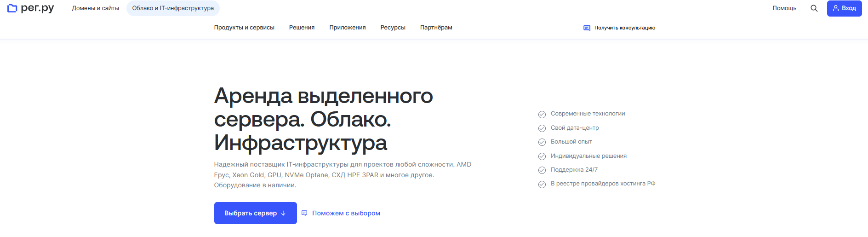This screenshot has width=868, height=237.
Task: Click the text Свой дата-центр
Action: click(x=575, y=128)
